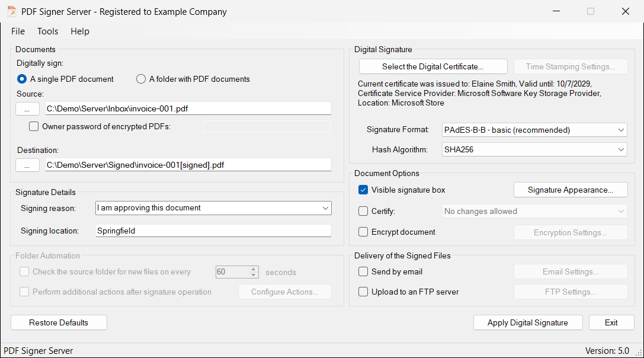
Task: Enable the Certify checkbox
Action: 363,211
